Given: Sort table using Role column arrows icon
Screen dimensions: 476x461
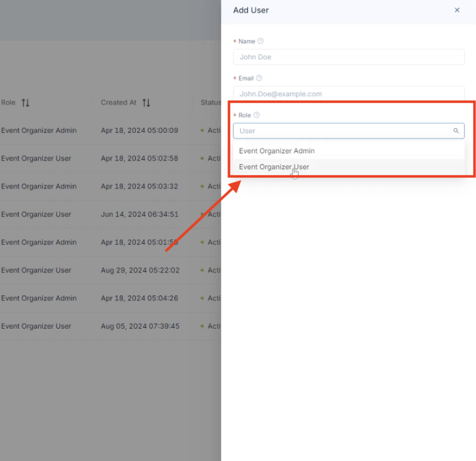Looking at the screenshot, I should click(x=26, y=103).
